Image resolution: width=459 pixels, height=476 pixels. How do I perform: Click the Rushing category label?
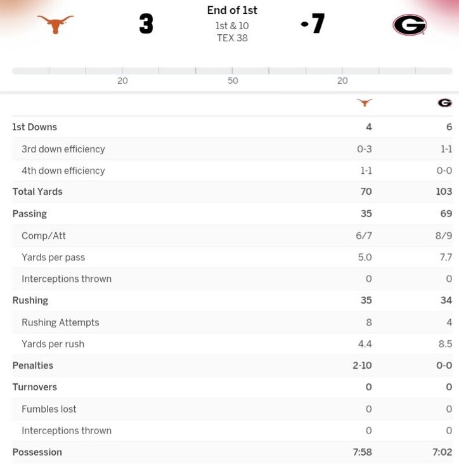(30, 300)
